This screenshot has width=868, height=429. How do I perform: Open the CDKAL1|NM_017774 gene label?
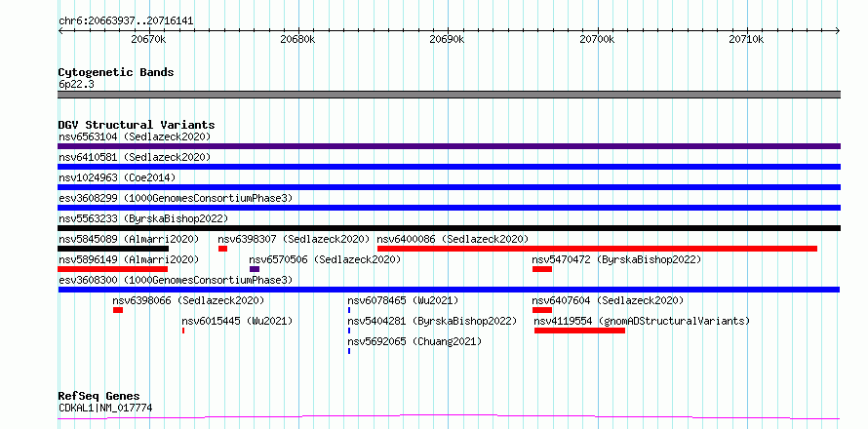pos(105,408)
